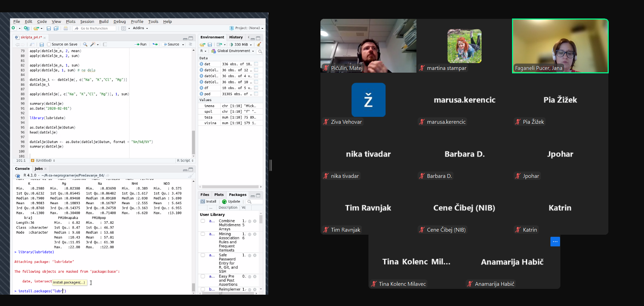Open the Session menu
Image resolution: width=644 pixels, height=306 pixels.
pyautogui.click(x=87, y=22)
